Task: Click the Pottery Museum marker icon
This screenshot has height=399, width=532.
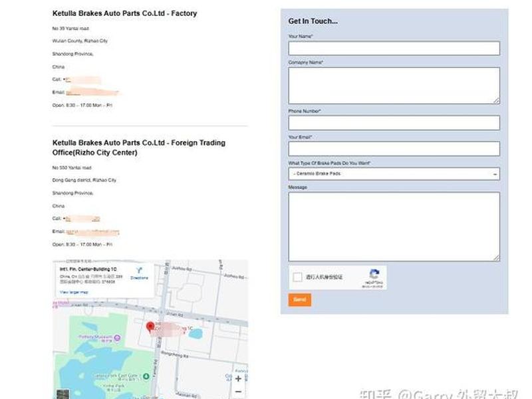Action: pos(117,338)
